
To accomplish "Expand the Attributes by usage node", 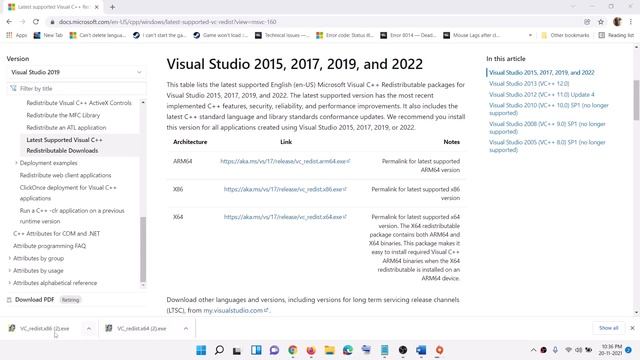I will (x=10, y=271).
